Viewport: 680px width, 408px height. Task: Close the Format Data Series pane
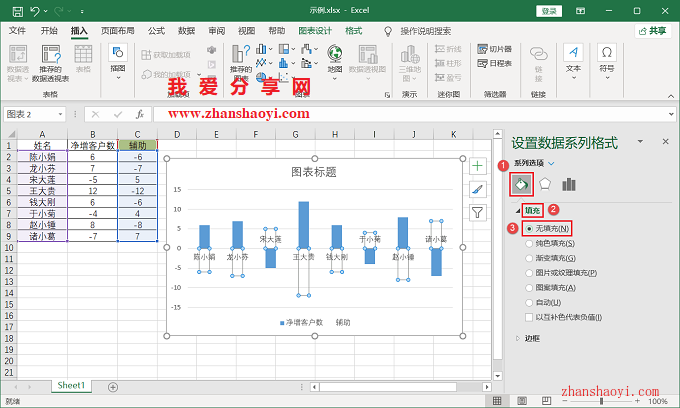coord(666,141)
